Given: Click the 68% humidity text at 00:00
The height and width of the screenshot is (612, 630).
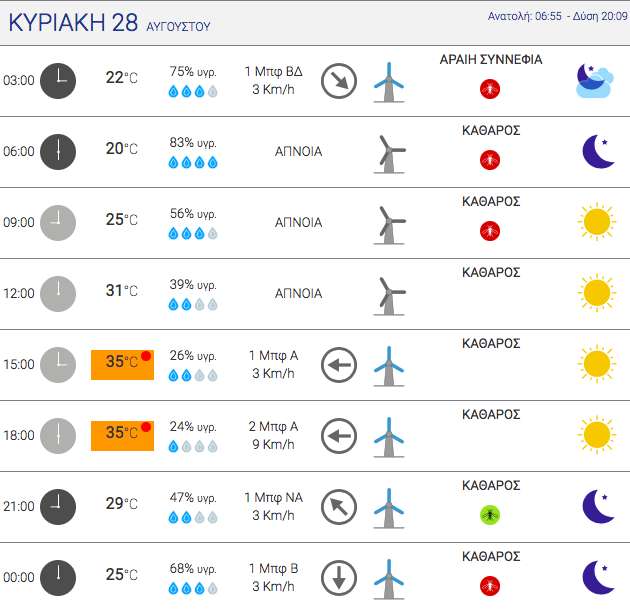Looking at the screenshot, I should tap(193, 569).
